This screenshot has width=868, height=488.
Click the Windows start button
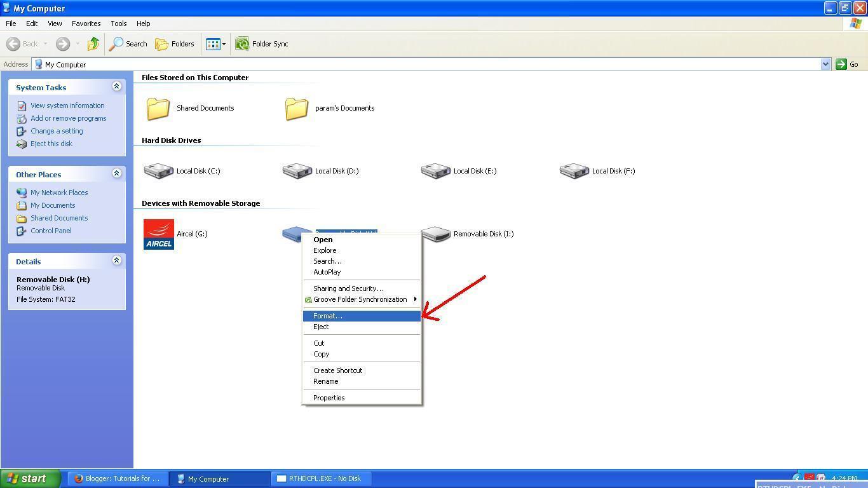[x=31, y=478]
